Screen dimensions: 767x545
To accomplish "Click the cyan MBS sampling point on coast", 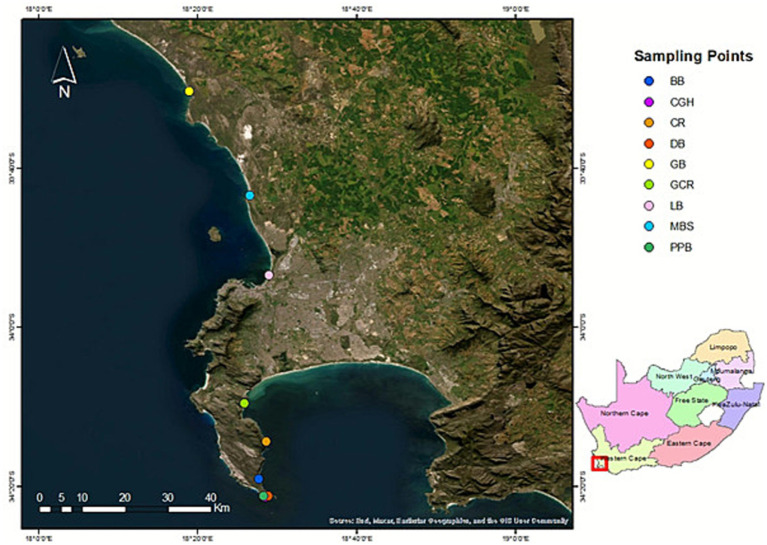I will tap(250, 196).
